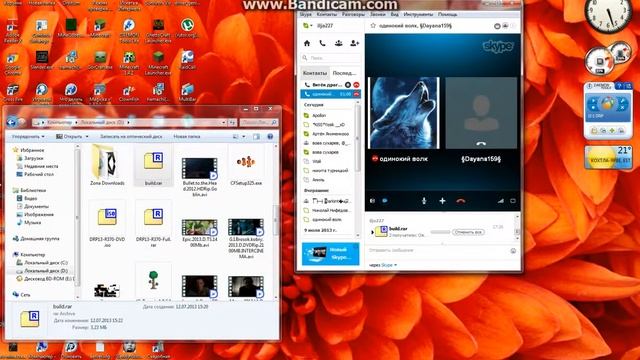The height and width of the screenshot is (360, 640).
Task: Open Вид menu
Action: coord(395,14)
